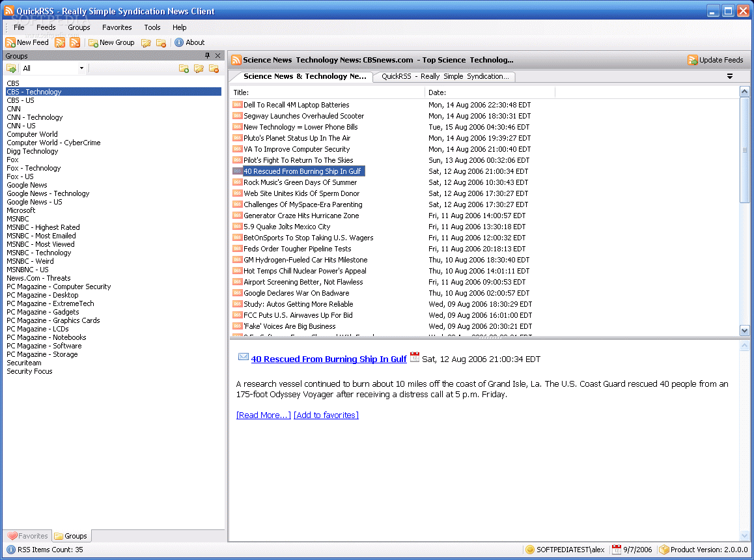This screenshot has width=754, height=560.
Task: Click the feed list scroll up arrow
Action: click(x=744, y=92)
